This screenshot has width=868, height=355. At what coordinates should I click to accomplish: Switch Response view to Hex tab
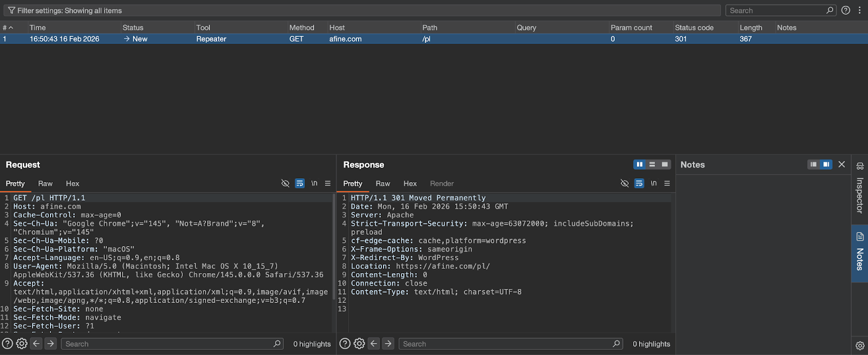pyautogui.click(x=410, y=184)
